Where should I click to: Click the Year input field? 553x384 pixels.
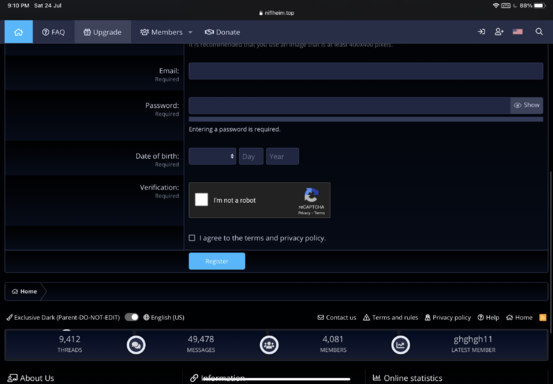coord(282,156)
